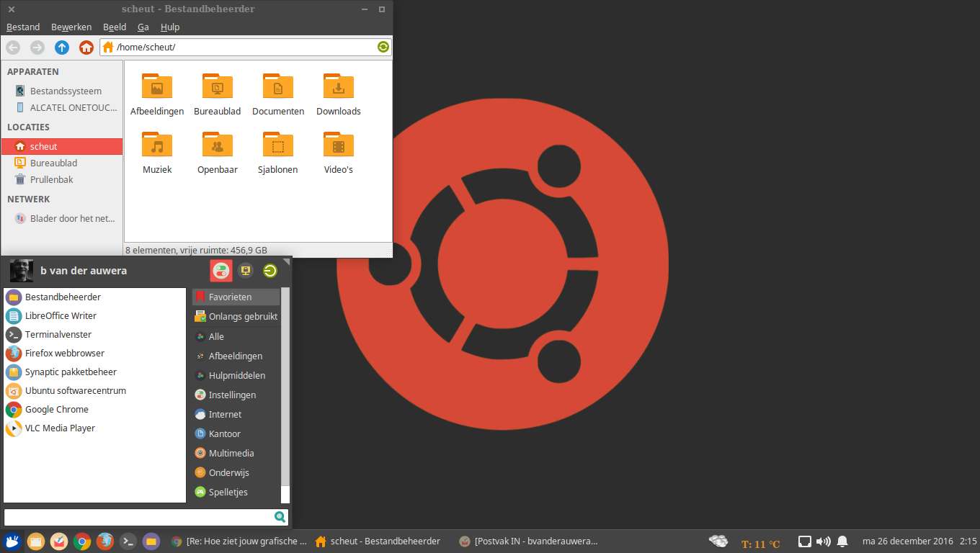This screenshot has height=553, width=980.
Task: Launch Terminalvenster from the menu
Action: click(x=94, y=334)
